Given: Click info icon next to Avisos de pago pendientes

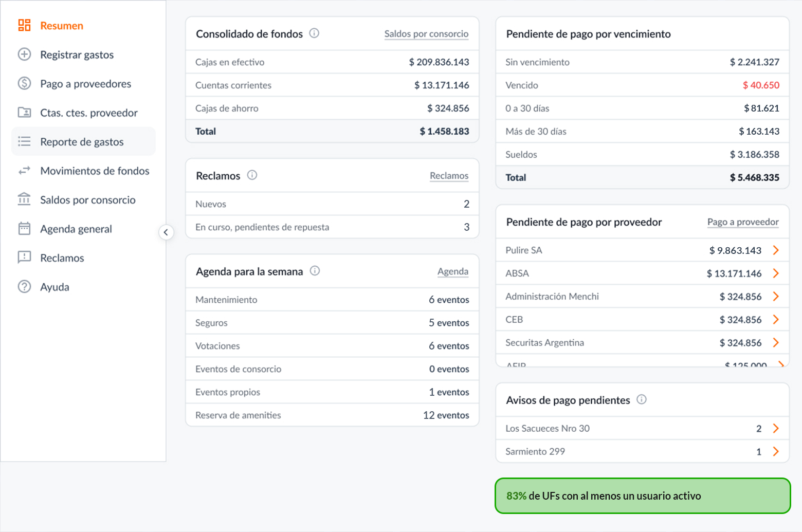Looking at the screenshot, I should pos(642,399).
